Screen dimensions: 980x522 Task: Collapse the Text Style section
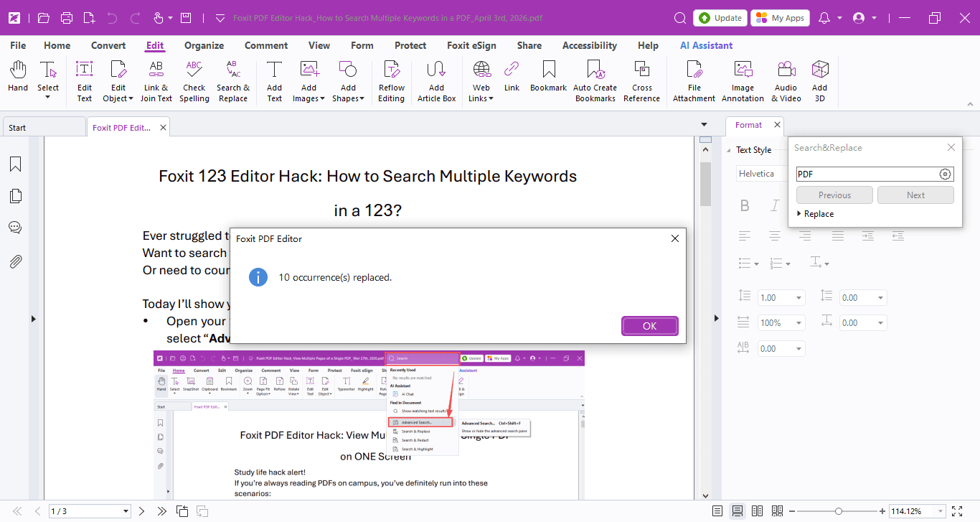coord(730,150)
